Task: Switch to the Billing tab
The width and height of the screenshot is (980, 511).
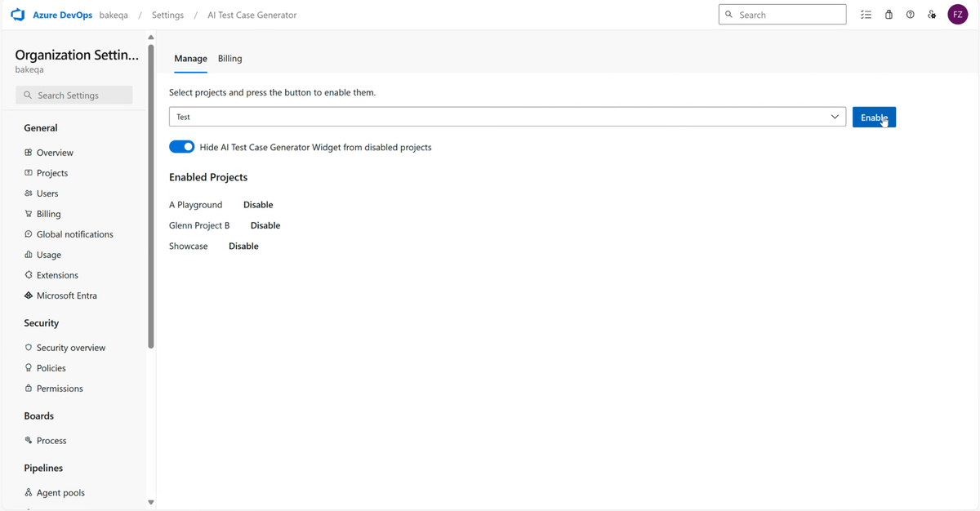Action: [229, 59]
